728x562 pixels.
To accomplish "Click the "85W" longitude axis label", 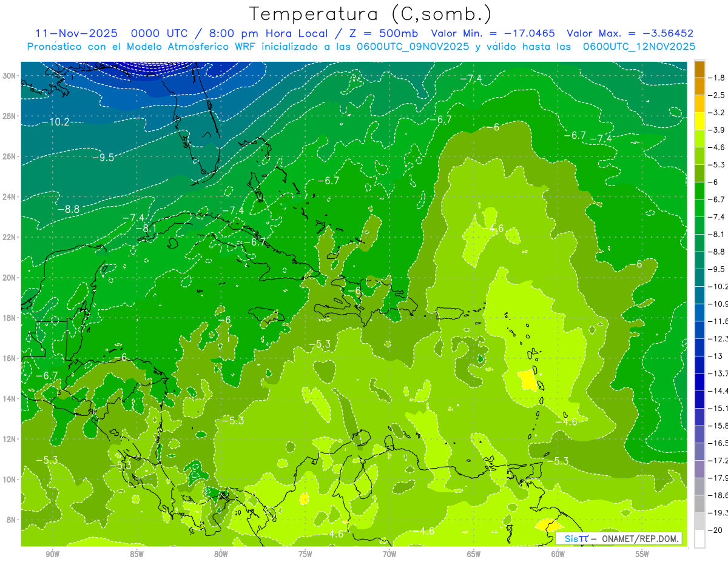I will [x=137, y=554].
